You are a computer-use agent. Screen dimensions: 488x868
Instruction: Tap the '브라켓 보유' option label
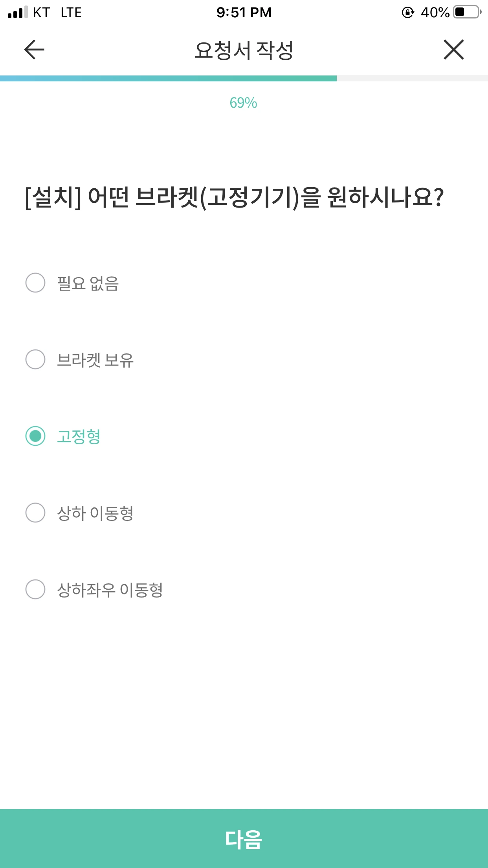click(x=95, y=360)
